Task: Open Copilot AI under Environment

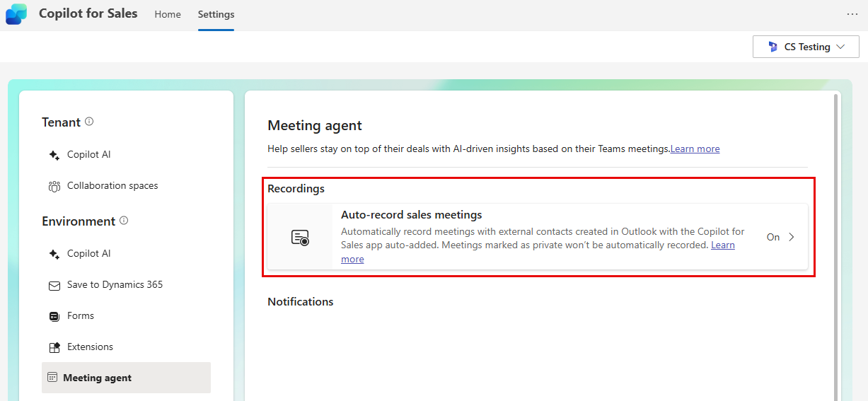Action: point(89,254)
